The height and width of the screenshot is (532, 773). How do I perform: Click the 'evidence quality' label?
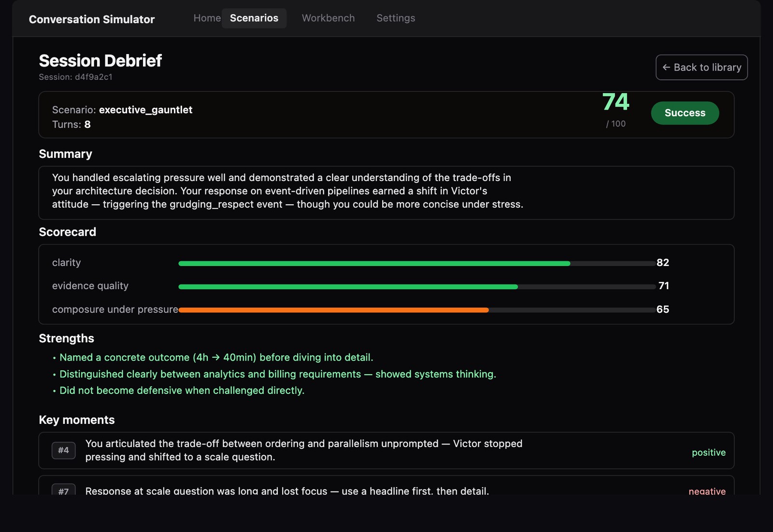(90, 286)
